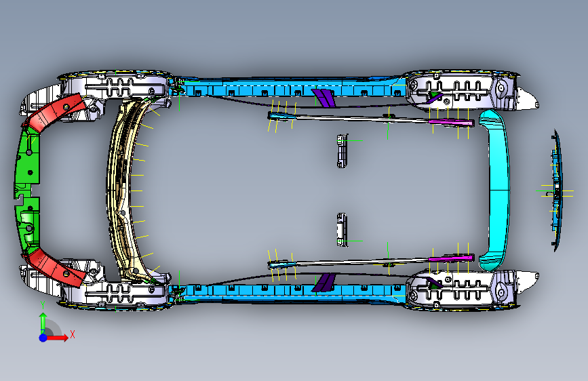Select the upper front white wheel housing

116,85
